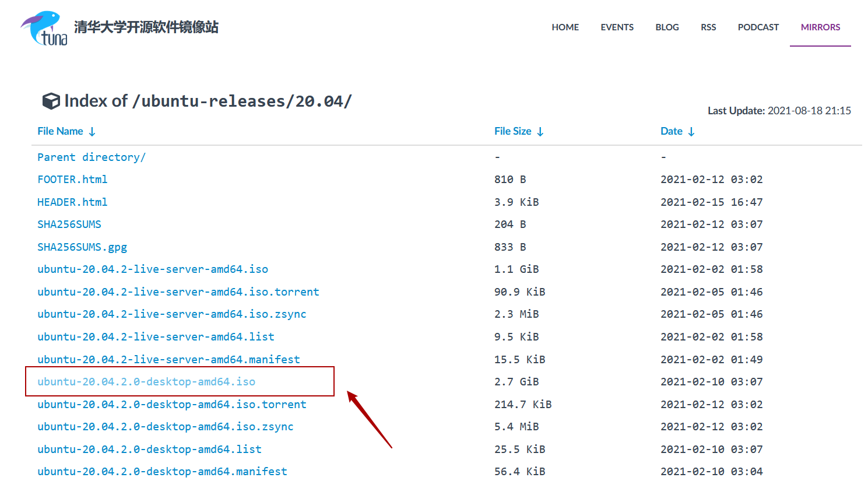Sort by Date arrow
The width and height of the screenshot is (868, 495).
(x=691, y=132)
